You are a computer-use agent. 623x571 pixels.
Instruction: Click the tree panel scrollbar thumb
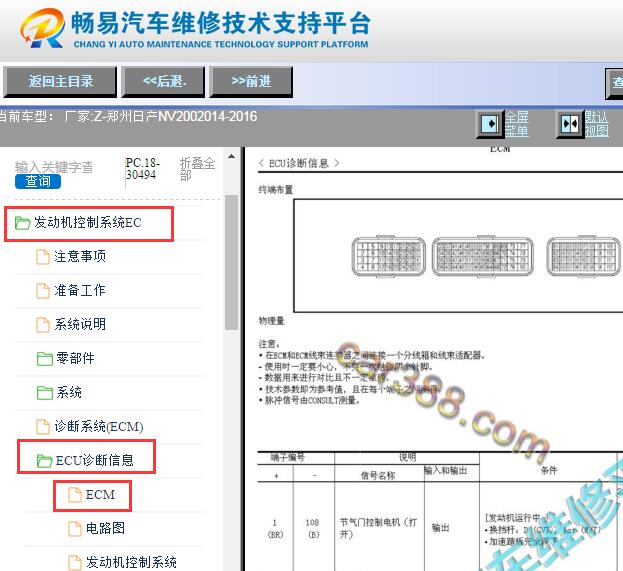pos(231,262)
